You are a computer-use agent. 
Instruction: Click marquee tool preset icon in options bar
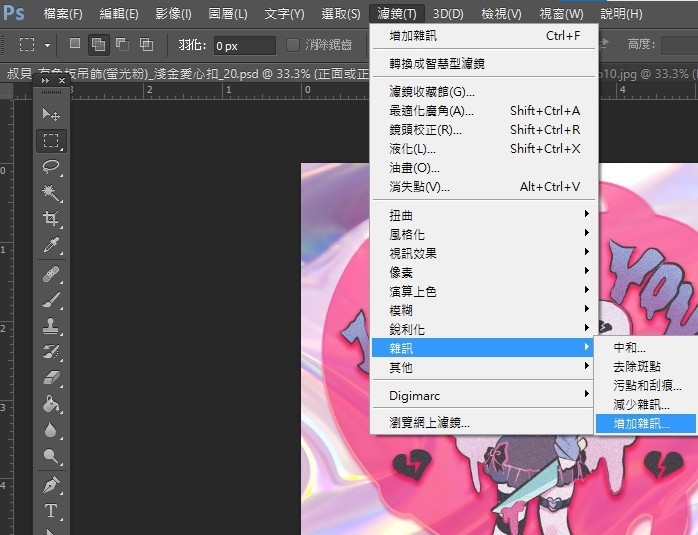(27, 45)
